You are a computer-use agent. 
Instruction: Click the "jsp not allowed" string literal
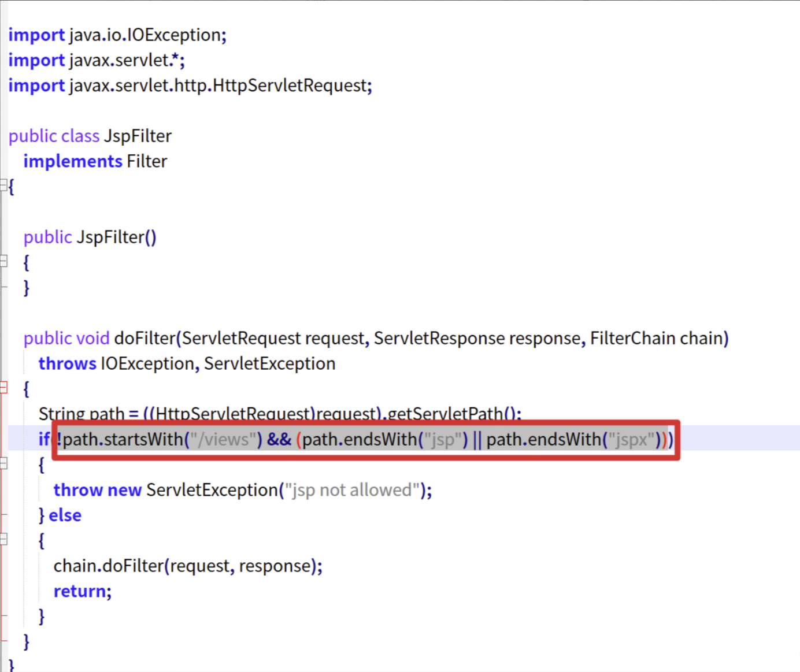click(x=351, y=491)
